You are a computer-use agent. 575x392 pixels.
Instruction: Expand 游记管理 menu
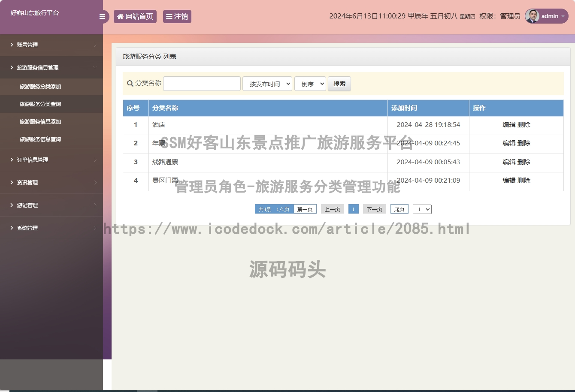[x=51, y=205]
